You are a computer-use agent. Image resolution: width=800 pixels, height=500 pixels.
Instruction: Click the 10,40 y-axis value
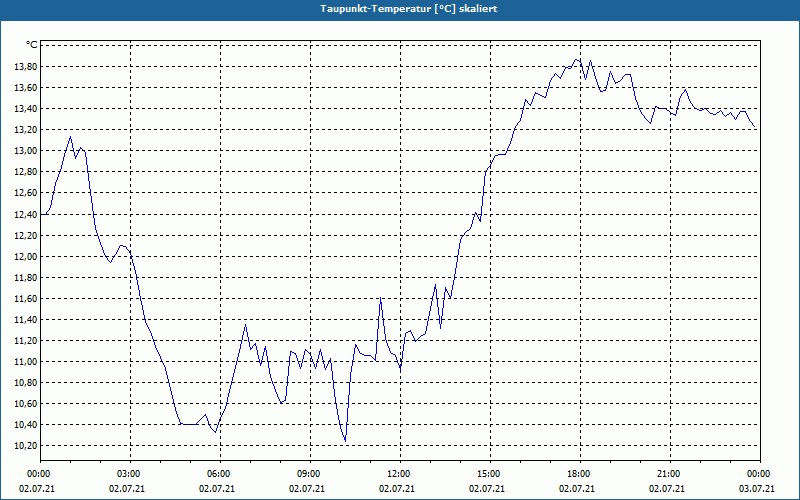click(25, 424)
